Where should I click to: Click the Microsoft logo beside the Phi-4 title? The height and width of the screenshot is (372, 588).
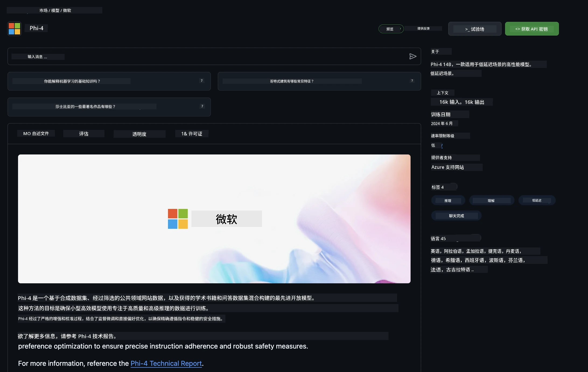point(15,29)
